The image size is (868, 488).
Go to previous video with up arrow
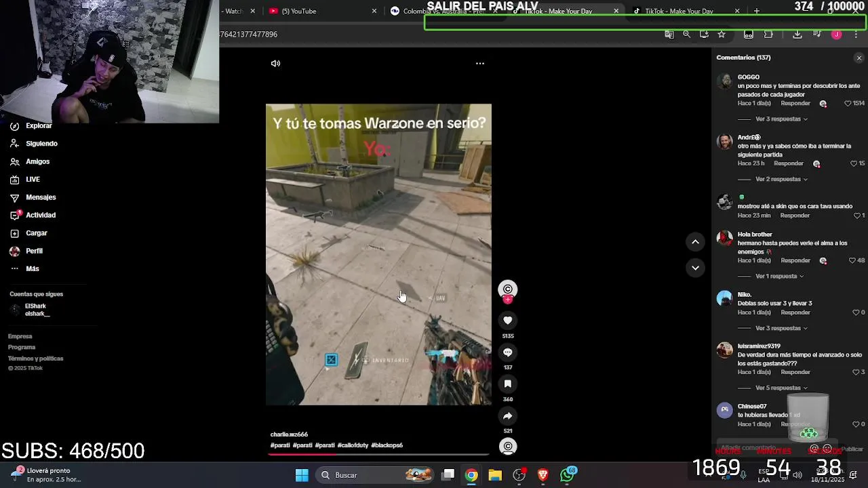[695, 241]
